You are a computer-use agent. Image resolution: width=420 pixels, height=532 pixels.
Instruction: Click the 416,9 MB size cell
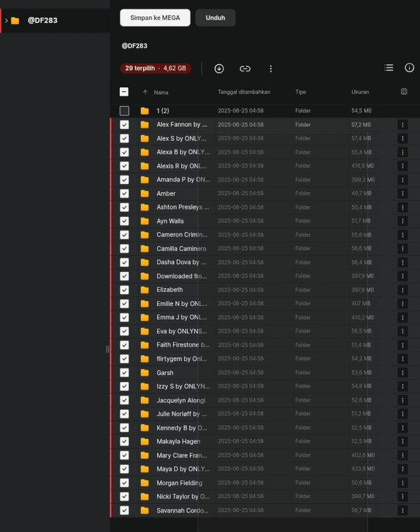[363, 166]
